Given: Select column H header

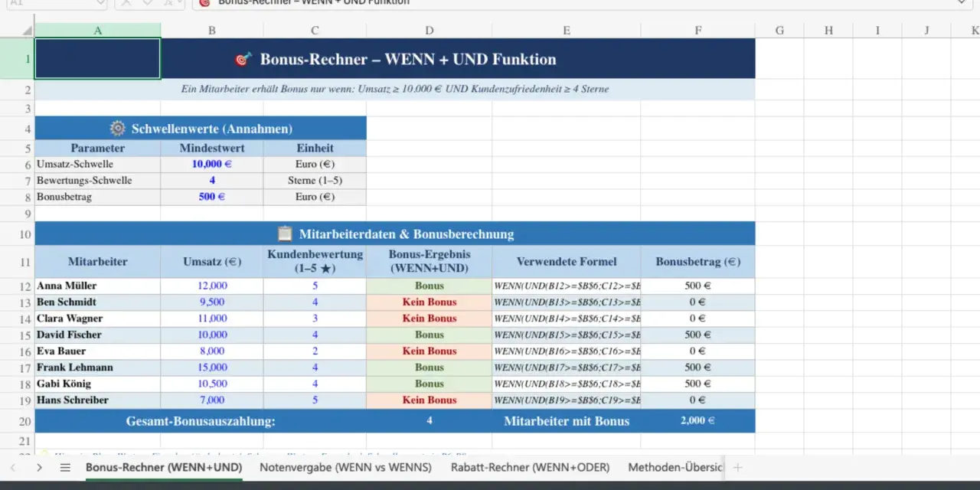Looking at the screenshot, I should pos(828,31).
